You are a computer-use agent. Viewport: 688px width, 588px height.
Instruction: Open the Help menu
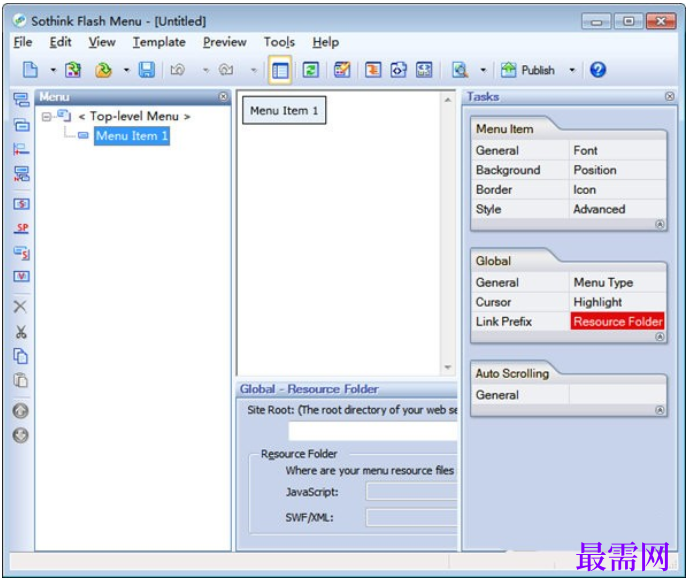click(326, 42)
